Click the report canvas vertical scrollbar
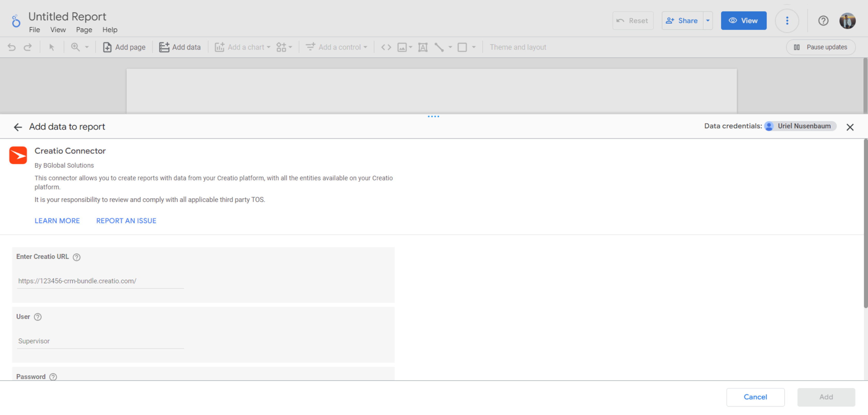The height and width of the screenshot is (415, 868). coord(865,86)
